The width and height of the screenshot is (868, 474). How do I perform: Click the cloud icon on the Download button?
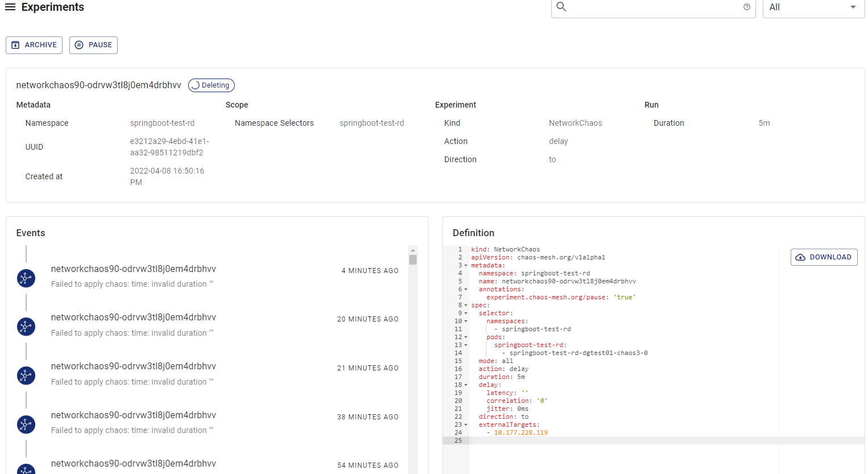800,257
